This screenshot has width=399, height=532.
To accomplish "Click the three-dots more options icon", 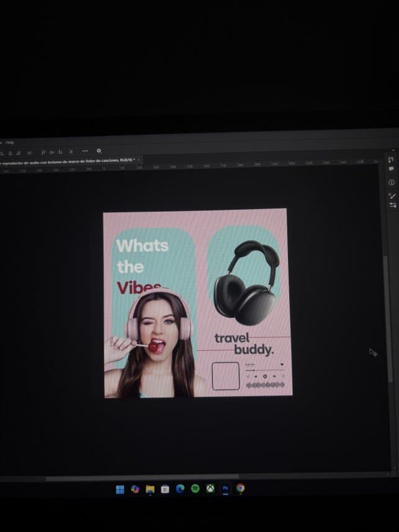I will click(85, 151).
